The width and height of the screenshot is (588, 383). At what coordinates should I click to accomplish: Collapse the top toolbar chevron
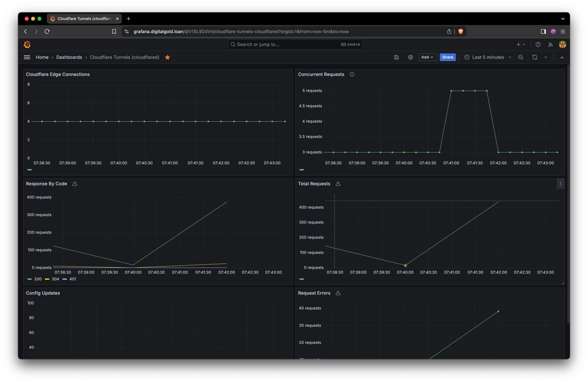click(x=562, y=57)
